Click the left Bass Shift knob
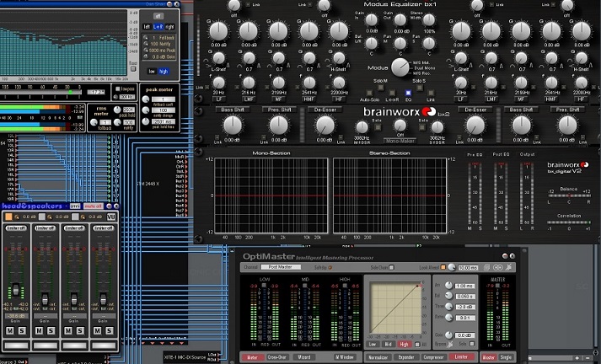The height and width of the screenshot is (364, 601). click(233, 126)
